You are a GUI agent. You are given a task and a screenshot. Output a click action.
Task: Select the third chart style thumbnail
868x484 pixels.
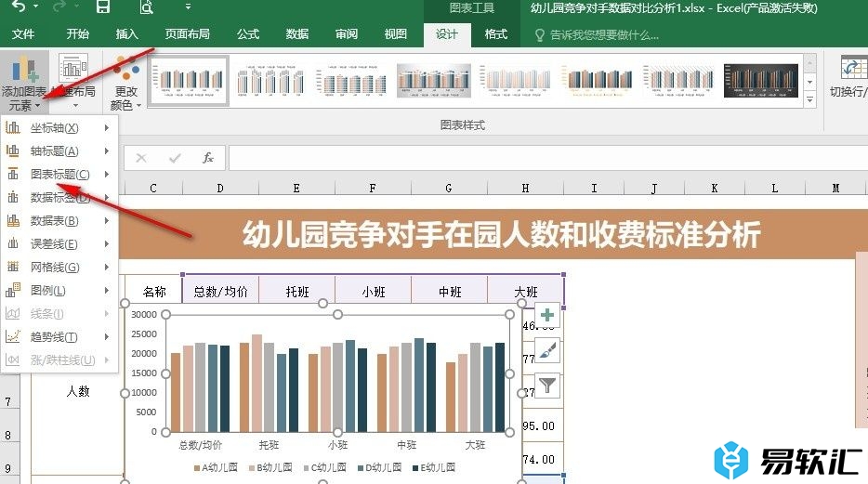[x=351, y=80]
